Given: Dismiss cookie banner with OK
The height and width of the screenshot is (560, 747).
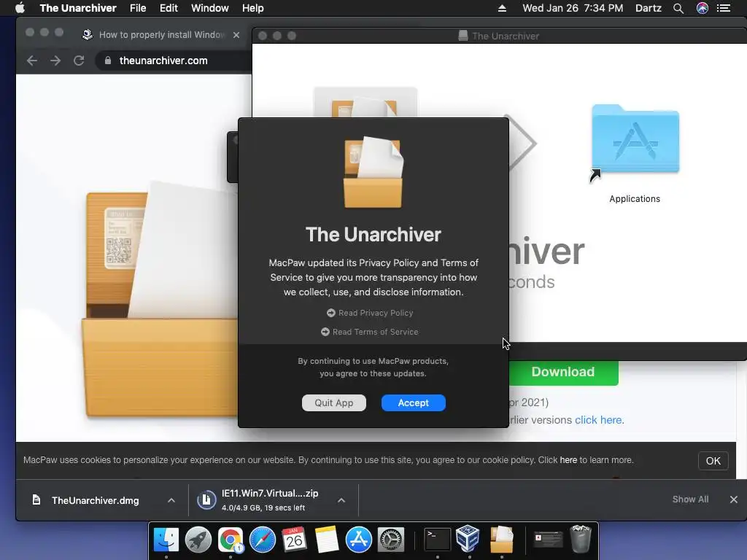Looking at the screenshot, I should [x=713, y=461].
